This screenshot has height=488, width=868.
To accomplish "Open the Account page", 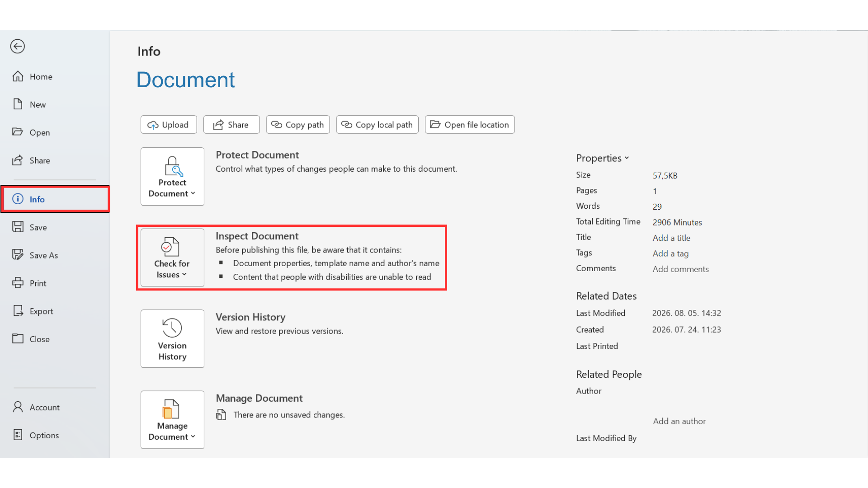I will coord(55,407).
